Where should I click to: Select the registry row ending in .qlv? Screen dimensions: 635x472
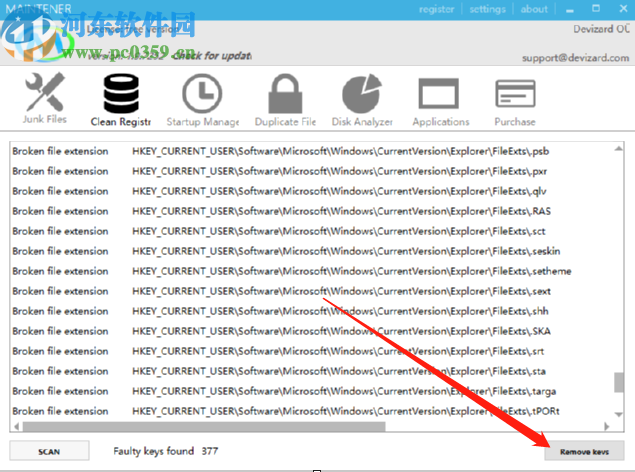pyautogui.click(x=311, y=191)
